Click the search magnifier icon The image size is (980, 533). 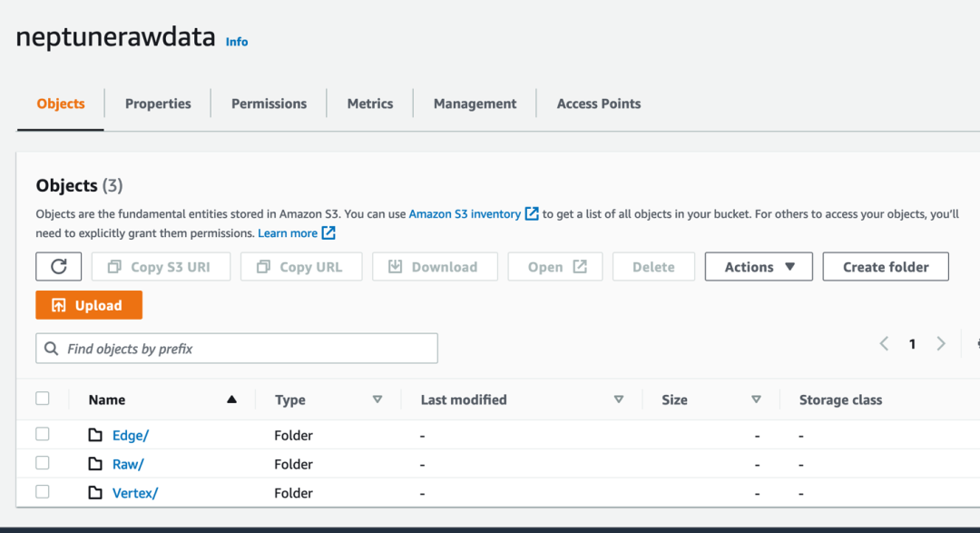(x=52, y=349)
